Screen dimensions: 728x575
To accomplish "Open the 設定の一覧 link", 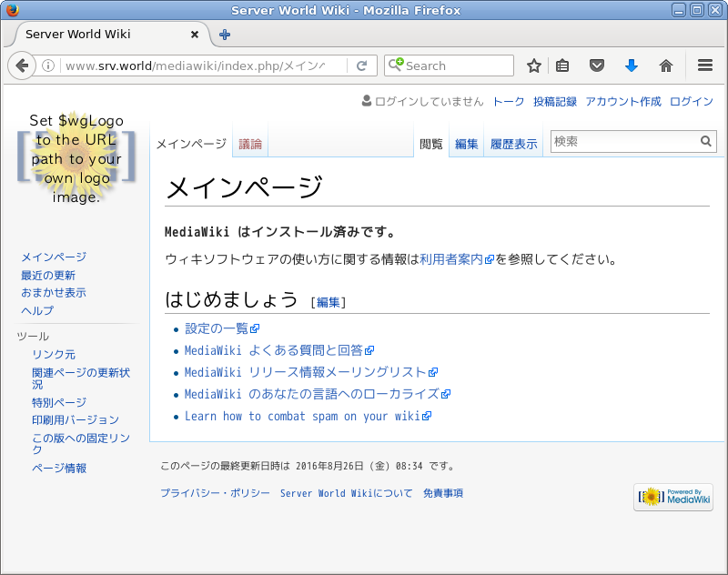I will click(222, 328).
